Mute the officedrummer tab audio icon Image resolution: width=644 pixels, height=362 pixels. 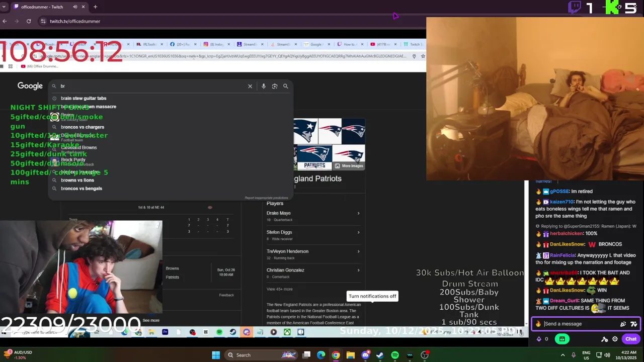click(75, 7)
